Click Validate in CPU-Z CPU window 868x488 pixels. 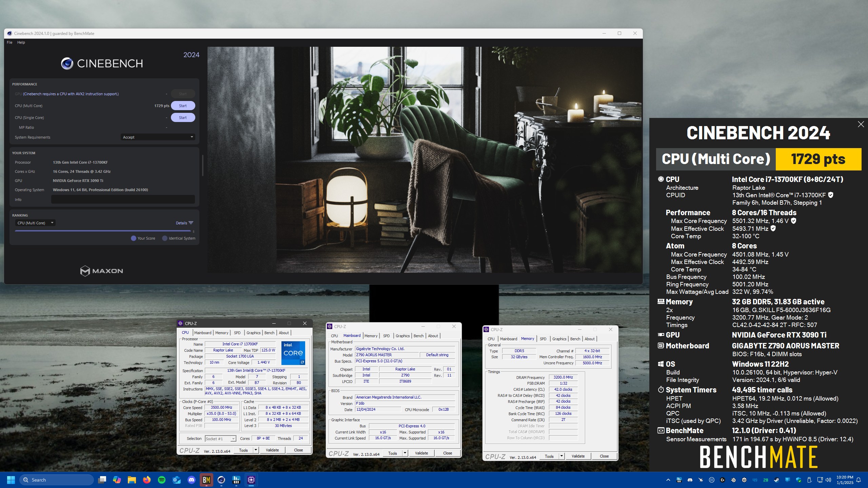pyautogui.click(x=272, y=450)
